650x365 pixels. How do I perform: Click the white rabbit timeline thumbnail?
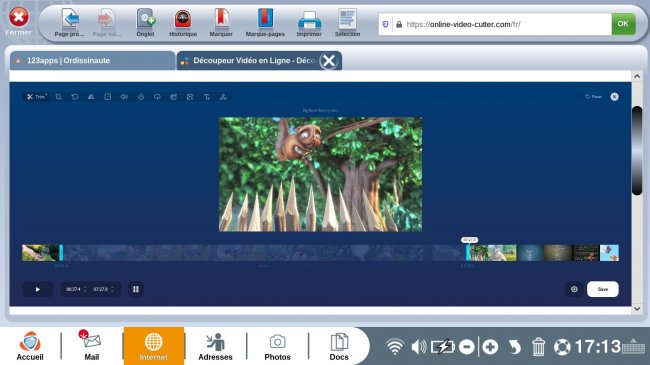click(502, 253)
